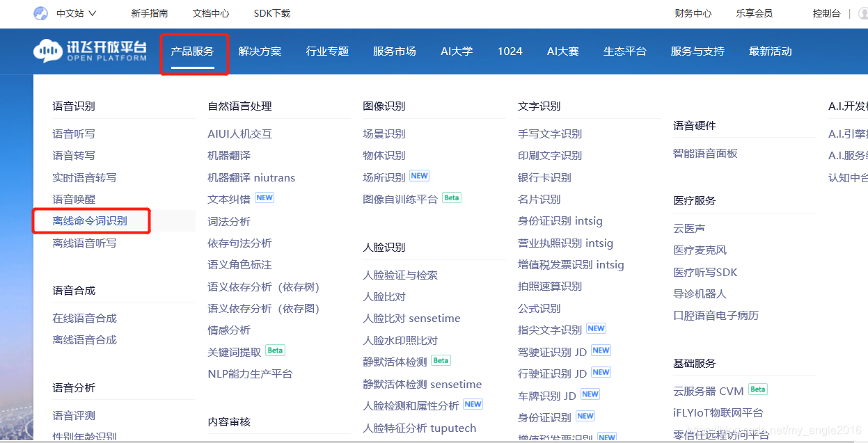Open 财务中心 link
This screenshot has height=443, width=868.
pos(693,13)
